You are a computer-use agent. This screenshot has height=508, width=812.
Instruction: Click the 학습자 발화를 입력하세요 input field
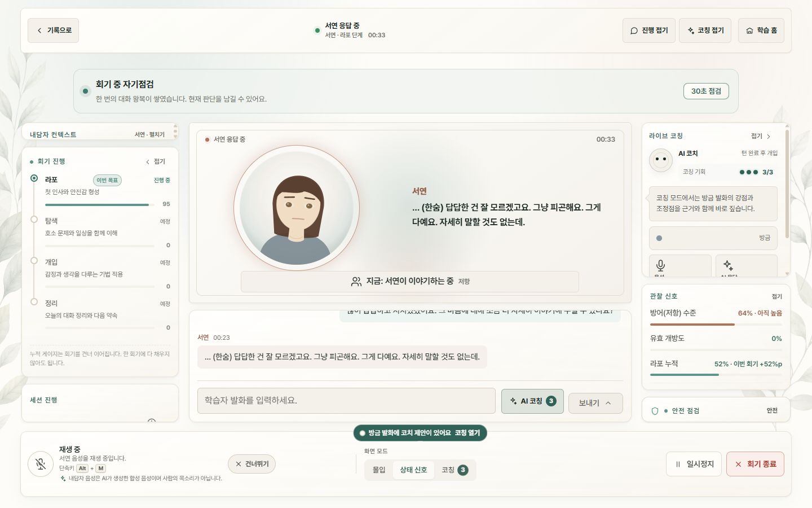[x=346, y=401]
